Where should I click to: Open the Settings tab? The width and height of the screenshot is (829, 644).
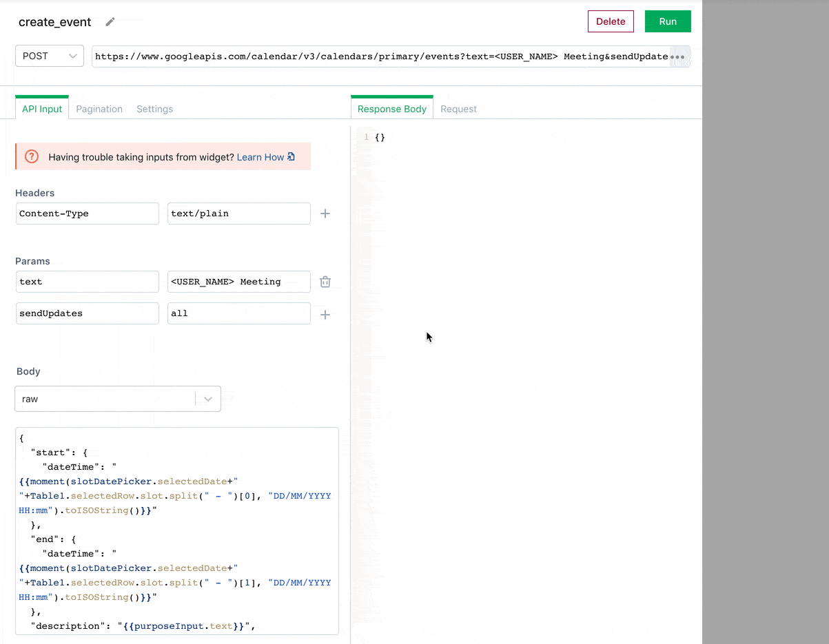pyautogui.click(x=154, y=109)
